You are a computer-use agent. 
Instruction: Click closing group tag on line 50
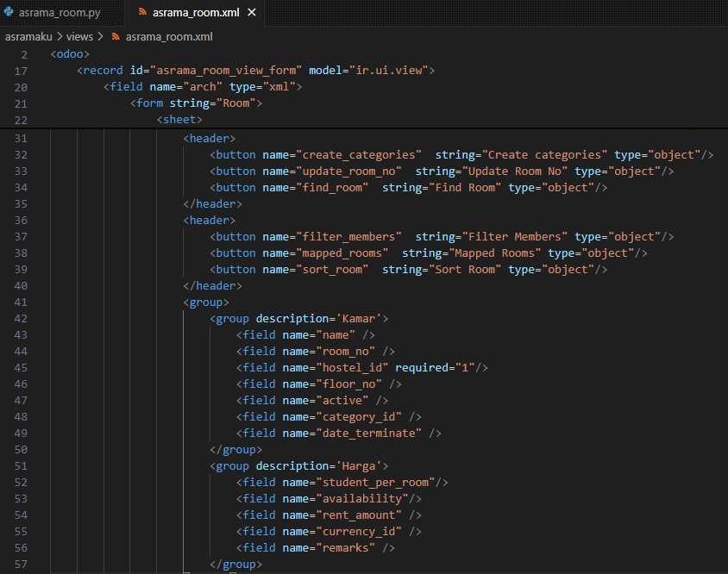[235, 450]
